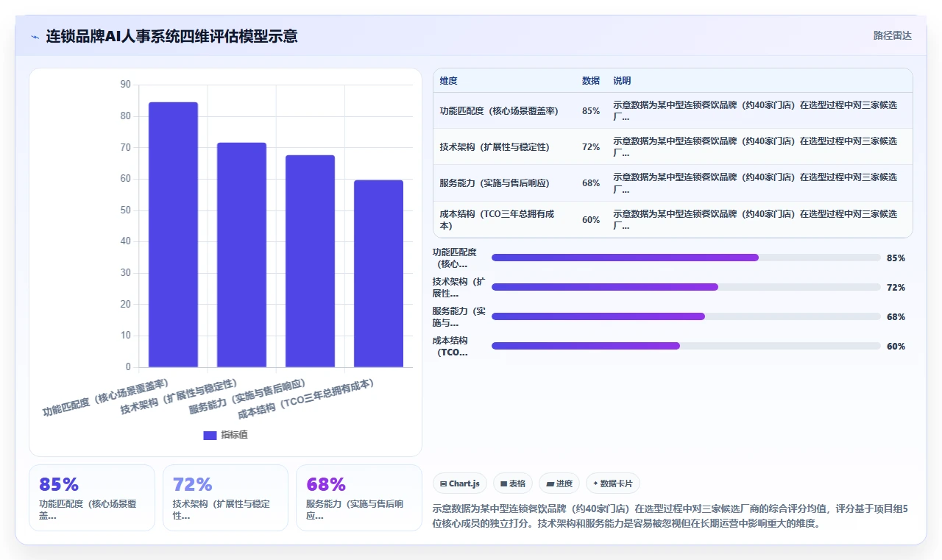The image size is (942, 560).
Task: Click the 数据 column header
Action: [591, 81]
